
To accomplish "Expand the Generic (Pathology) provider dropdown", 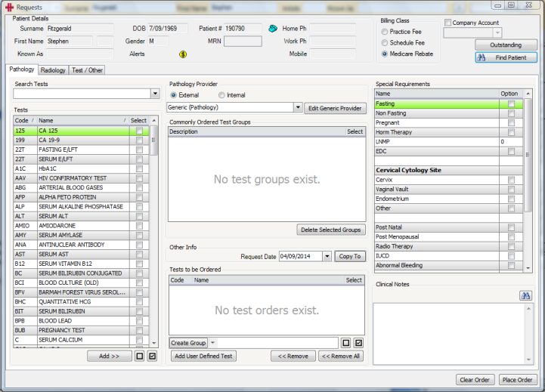I will tap(298, 107).
